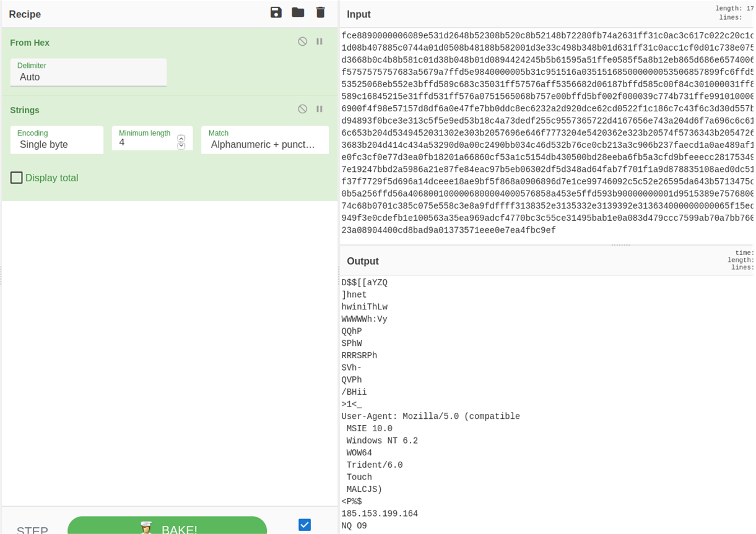The height and width of the screenshot is (534, 756).
Task: Save the recipe with the floppy icon
Action: (276, 12)
